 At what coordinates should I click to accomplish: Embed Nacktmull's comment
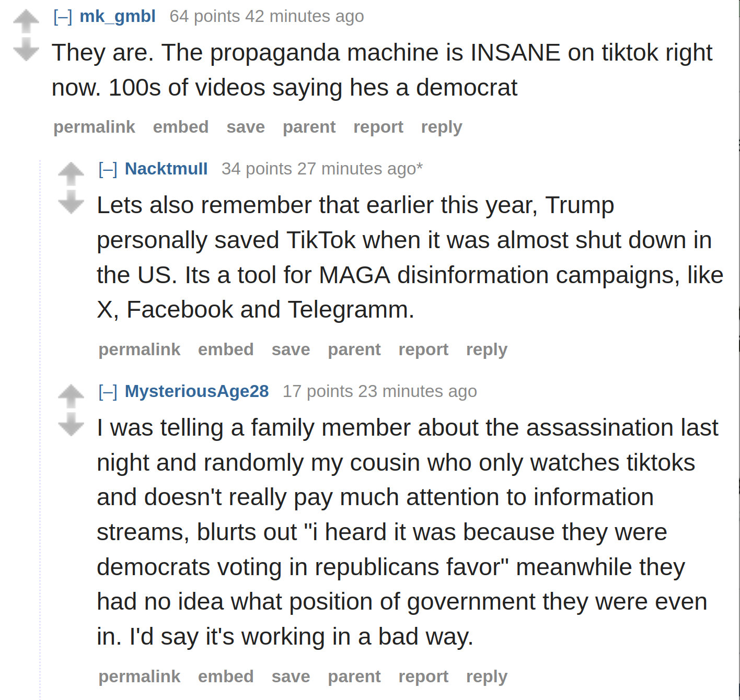226,349
